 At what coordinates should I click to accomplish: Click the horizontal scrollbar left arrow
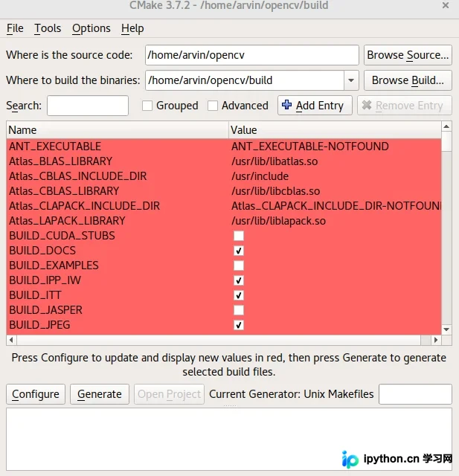click(12, 340)
